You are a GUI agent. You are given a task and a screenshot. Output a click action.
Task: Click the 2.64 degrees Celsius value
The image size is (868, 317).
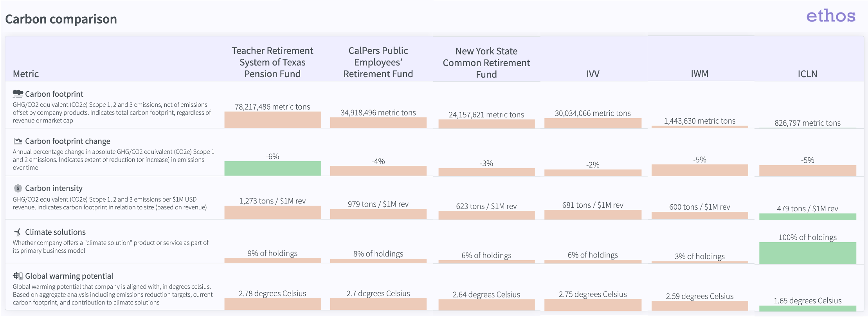pyautogui.click(x=486, y=295)
